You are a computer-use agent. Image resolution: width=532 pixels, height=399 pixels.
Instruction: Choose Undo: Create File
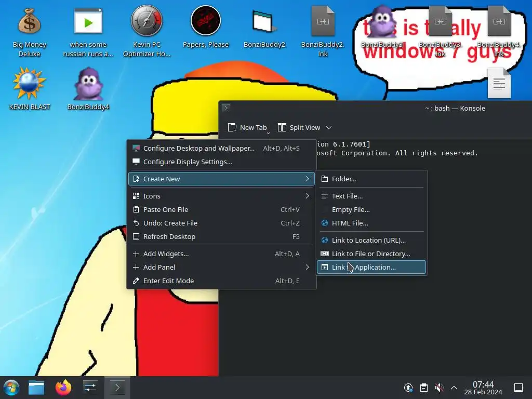tap(221, 223)
